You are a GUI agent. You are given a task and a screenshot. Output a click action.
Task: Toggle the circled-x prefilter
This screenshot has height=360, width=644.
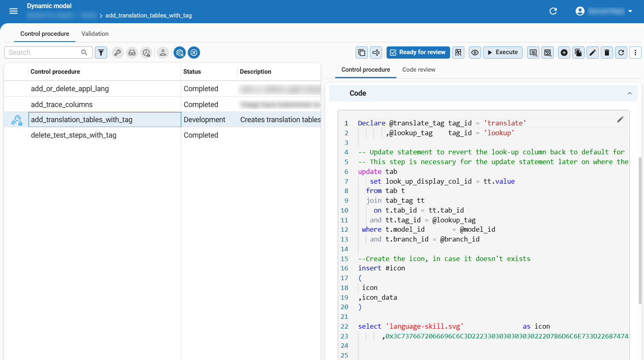tap(194, 53)
